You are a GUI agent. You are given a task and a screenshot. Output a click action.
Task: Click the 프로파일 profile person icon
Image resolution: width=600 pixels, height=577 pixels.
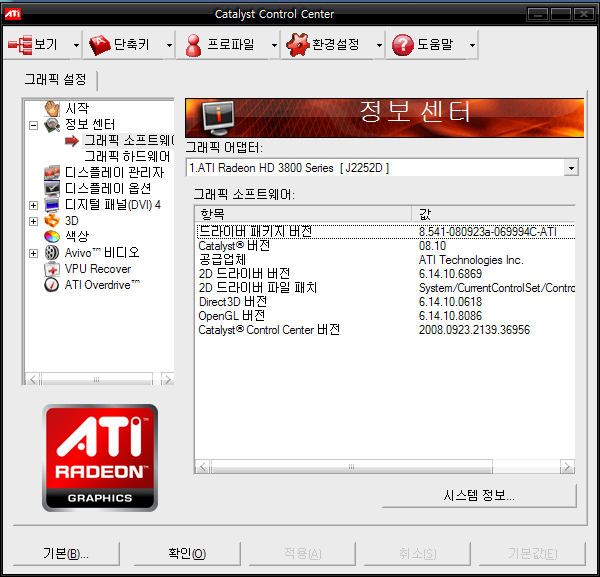coord(193,45)
